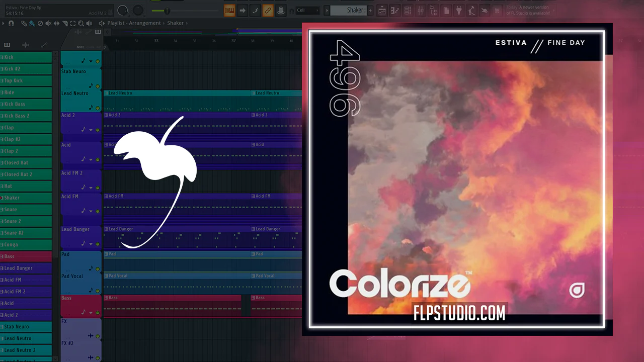Mute the Acid track LED
The height and width of the screenshot is (362, 644).
click(x=98, y=159)
